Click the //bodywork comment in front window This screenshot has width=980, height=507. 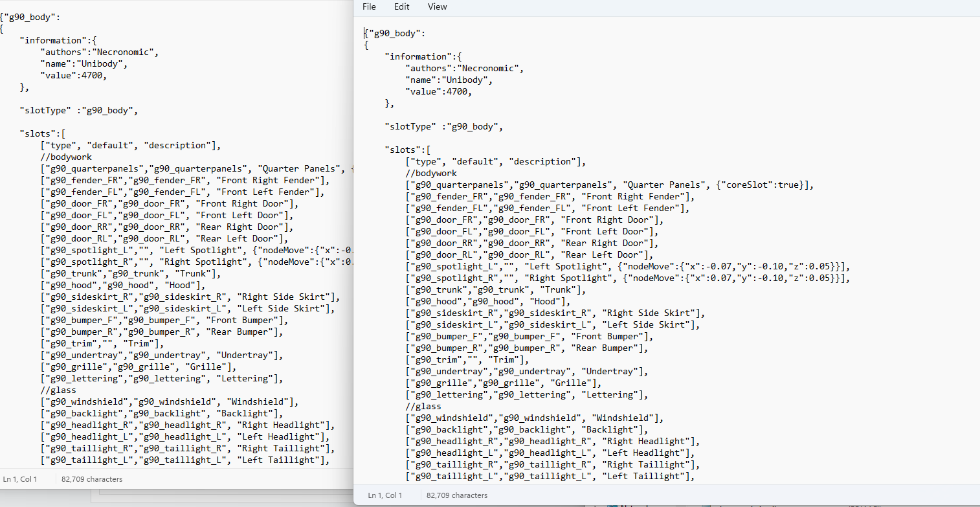(431, 173)
